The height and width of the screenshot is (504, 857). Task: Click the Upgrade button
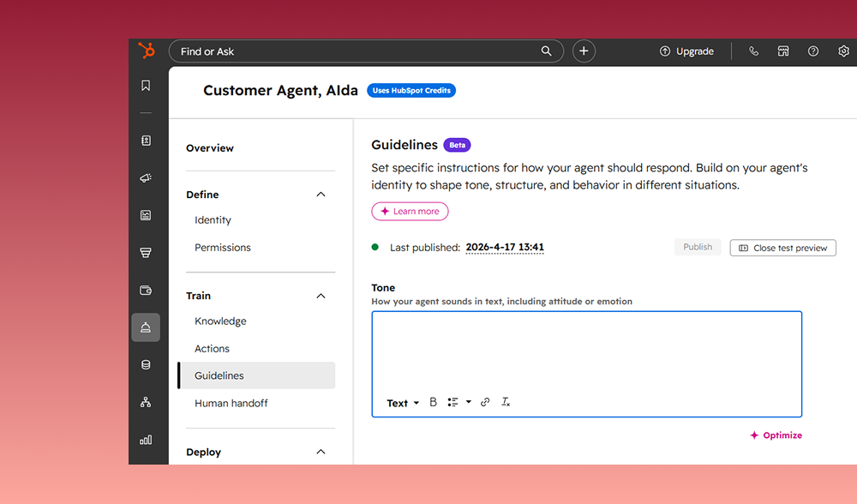686,51
